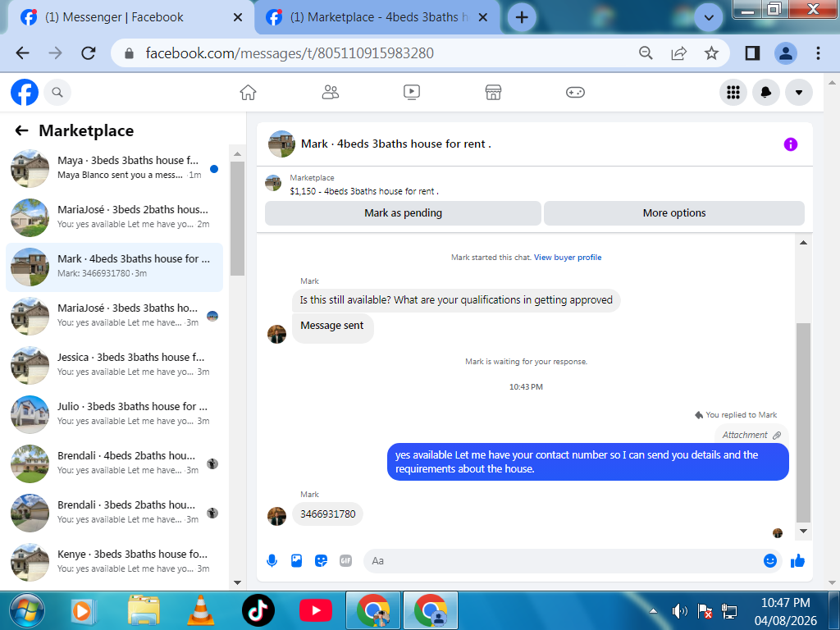Viewport: 840px width, 630px height.
Task: Launch YouTube from taskbar
Action: click(316, 610)
